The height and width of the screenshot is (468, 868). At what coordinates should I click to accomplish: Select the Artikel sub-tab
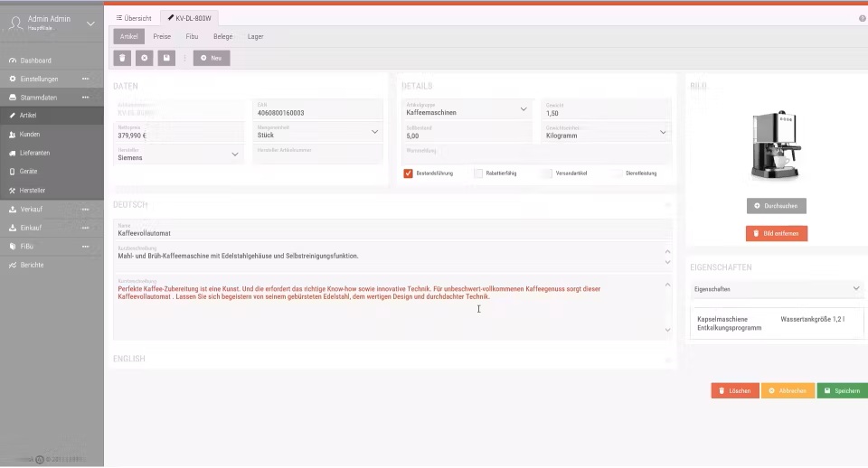click(129, 36)
